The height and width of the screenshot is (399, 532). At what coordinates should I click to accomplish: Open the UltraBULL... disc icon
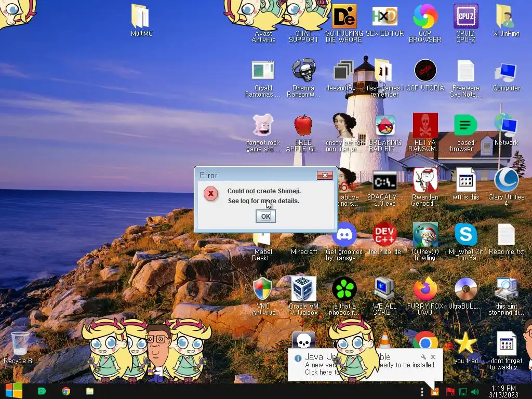[x=465, y=294]
